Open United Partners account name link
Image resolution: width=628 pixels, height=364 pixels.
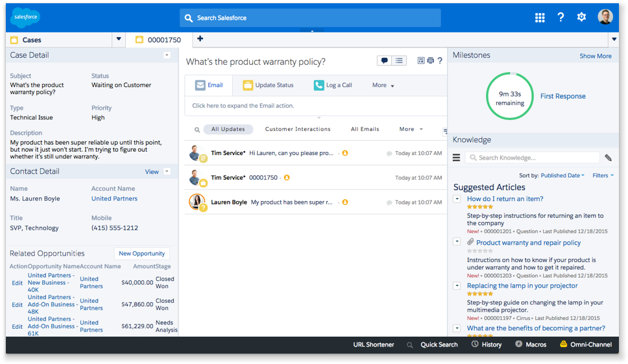114,199
